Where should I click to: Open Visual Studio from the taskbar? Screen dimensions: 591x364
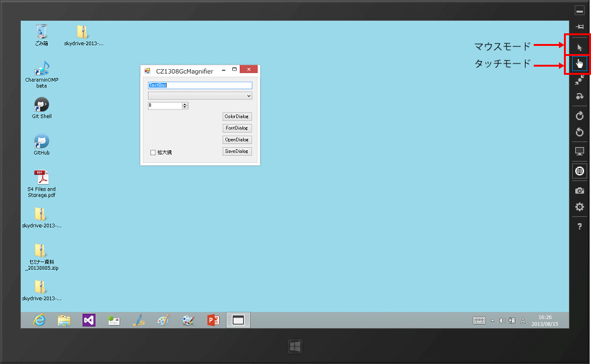coord(88,320)
